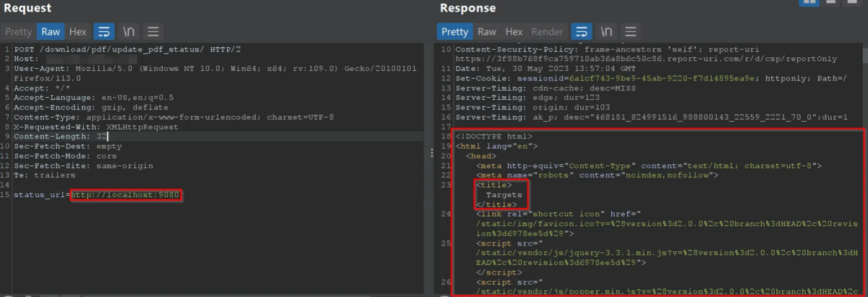Click the meta http-equiv Content-Type line

pyautogui.click(x=649, y=166)
